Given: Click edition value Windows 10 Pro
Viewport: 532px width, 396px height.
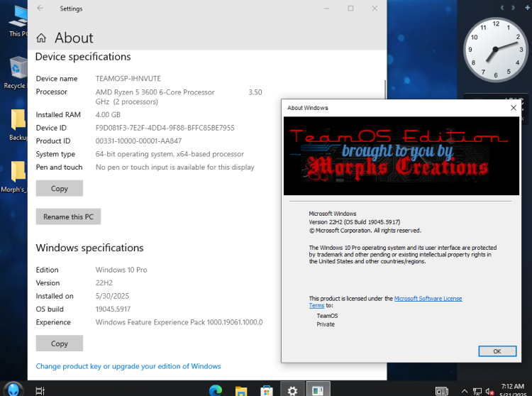Looking at the screenshot, I should pyautogui.click(x=121, y=270).
